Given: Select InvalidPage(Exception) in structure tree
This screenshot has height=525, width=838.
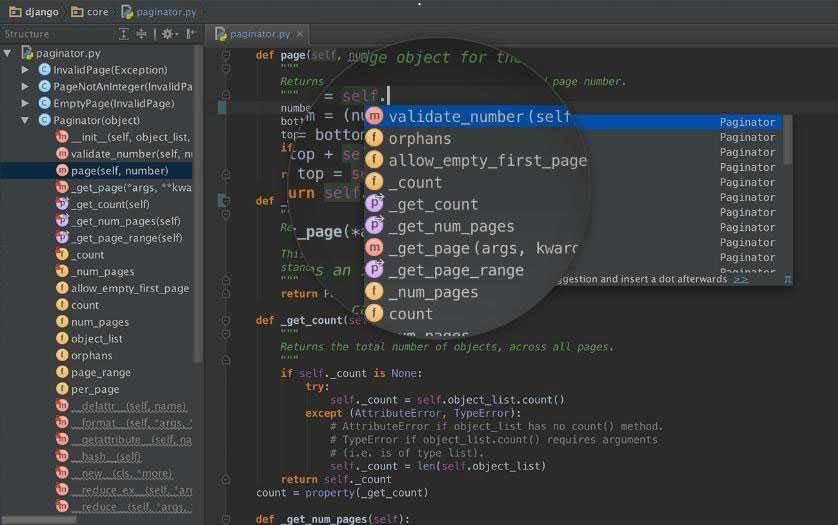Looking at the screenshot, I should pos(110,70).
